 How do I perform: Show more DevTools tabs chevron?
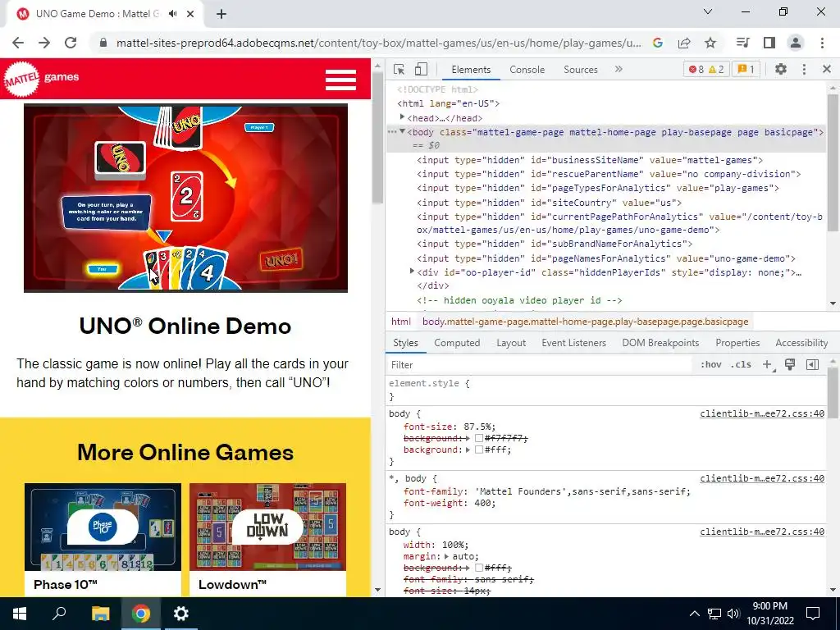coord(619,69)
